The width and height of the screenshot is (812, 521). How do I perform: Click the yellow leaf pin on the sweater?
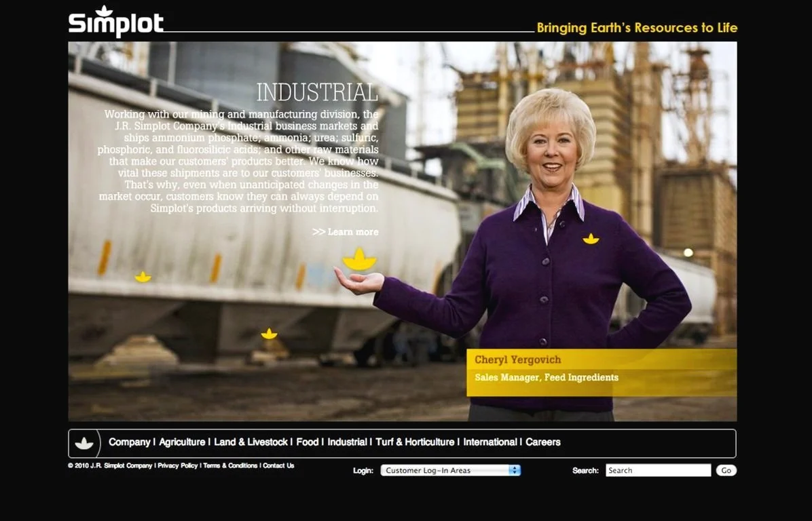tap(591, 239)
